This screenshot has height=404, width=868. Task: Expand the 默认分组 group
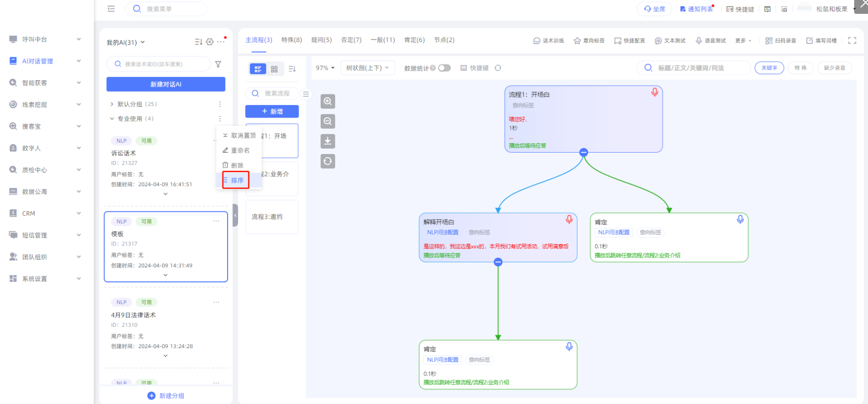point(112,104)
